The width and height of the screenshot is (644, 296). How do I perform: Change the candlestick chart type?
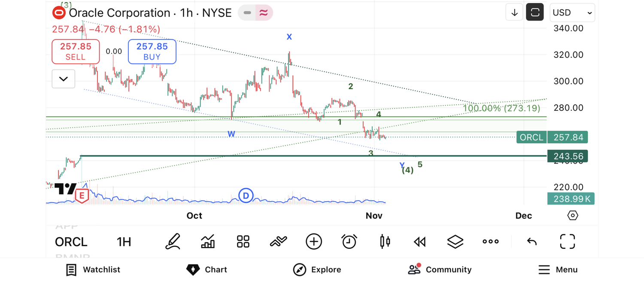(385, 242)
